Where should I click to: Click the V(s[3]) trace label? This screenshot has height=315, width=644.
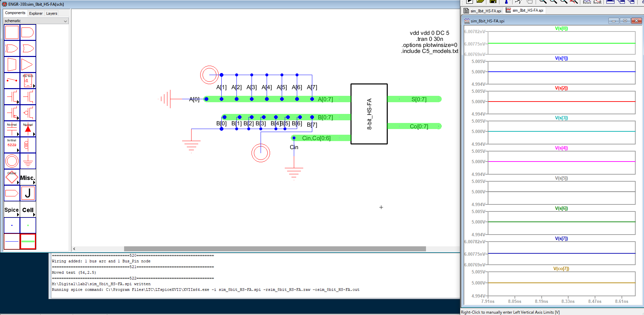pos(561,118)
